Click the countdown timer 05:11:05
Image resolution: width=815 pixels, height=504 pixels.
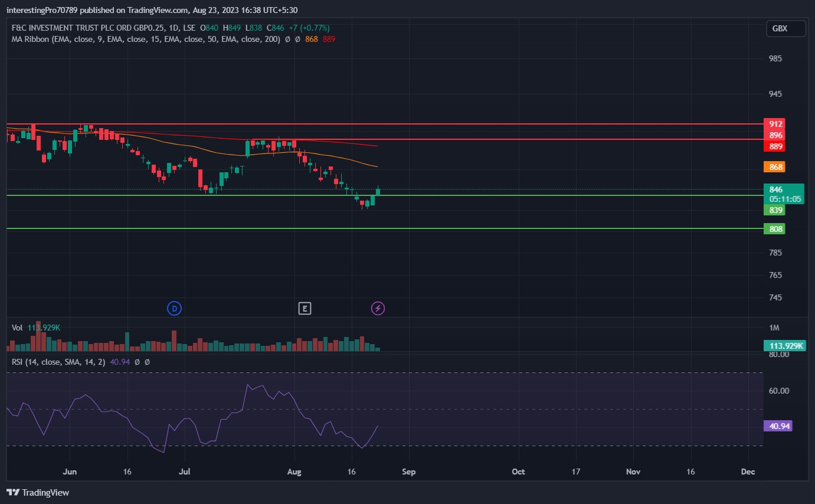(x=785, y=199)
